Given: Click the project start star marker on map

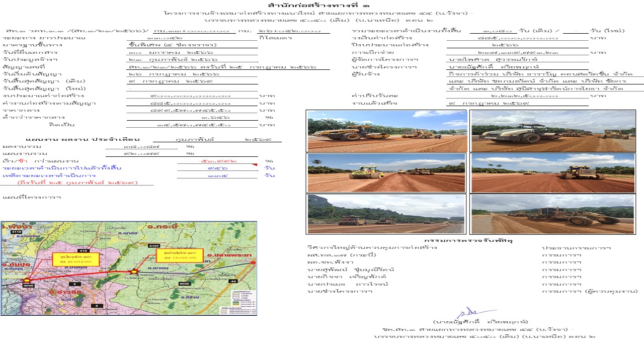Looking at the screenshot, I should (x=134, y=272).
